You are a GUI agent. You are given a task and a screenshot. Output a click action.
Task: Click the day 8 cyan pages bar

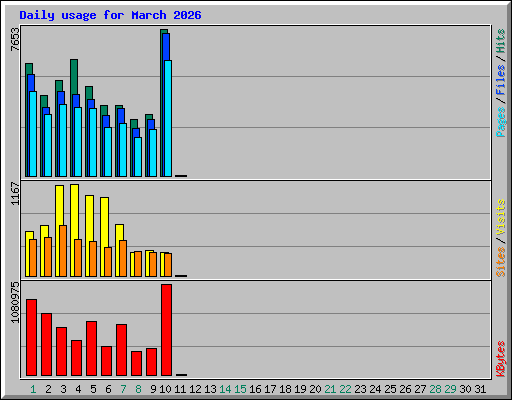[x=138, y=157]
